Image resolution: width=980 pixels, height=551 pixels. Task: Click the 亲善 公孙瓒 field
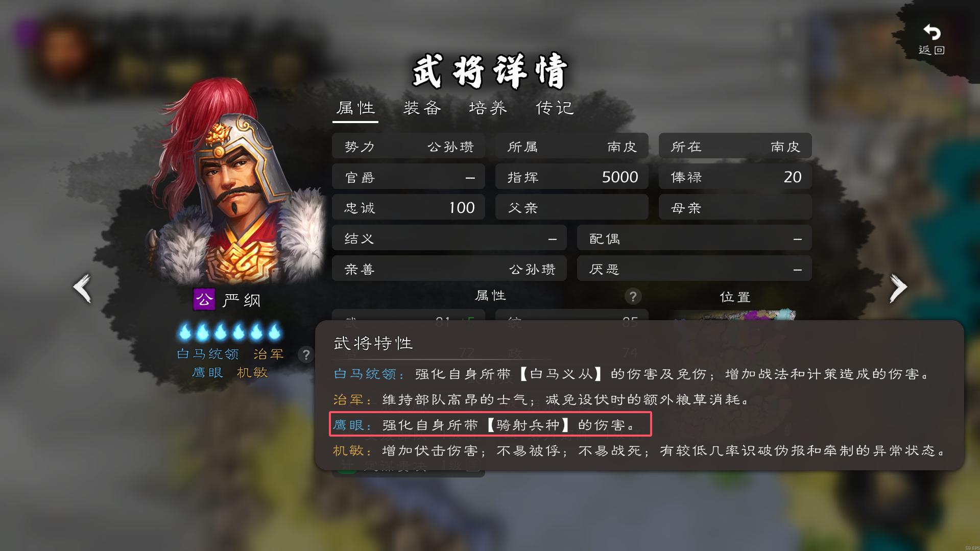(449, 269)
